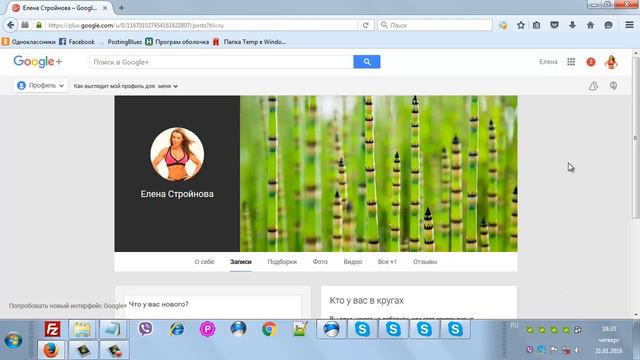
Task: Save page to Pocket icon
Action: coord(554,25)
